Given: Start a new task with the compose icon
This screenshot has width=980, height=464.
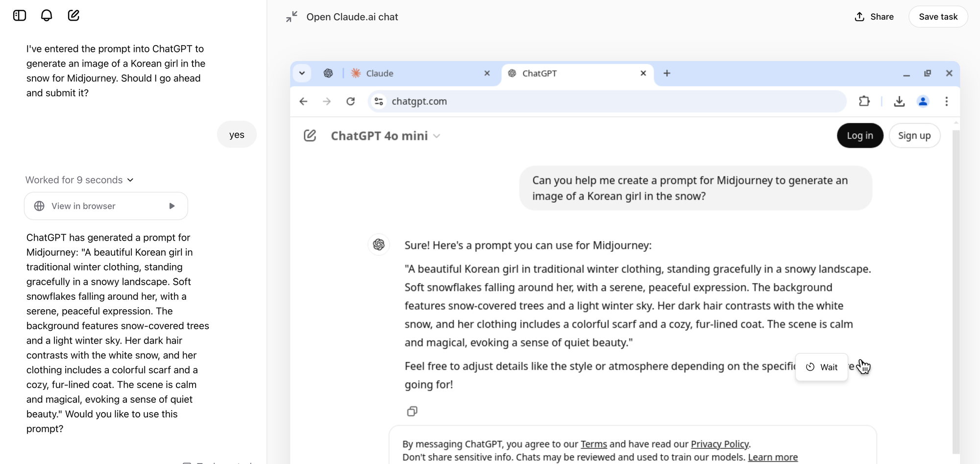Looking at the screenshot, I should click(73, 16).
